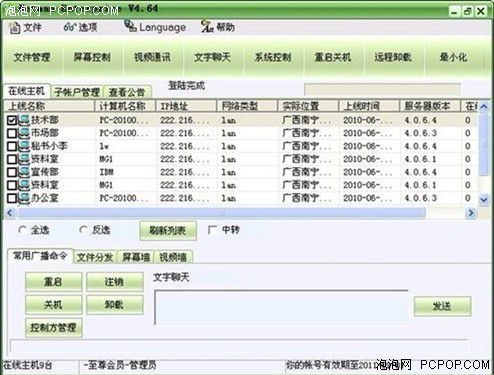The height and width of the screenshot is (375, 494).
Task: Click the 选项 glasses icon
Action: (x=70, y=27)
